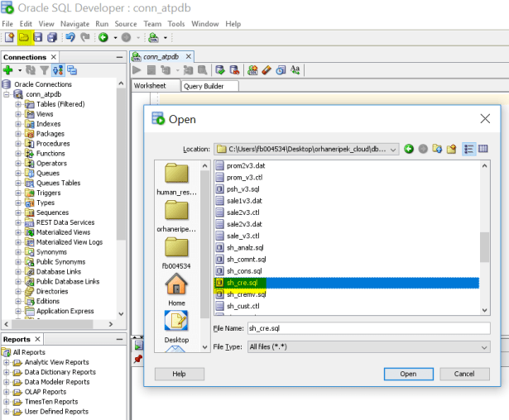Click the green New Connection plus icon
The image size is (509, 420).
coord(8,70)
